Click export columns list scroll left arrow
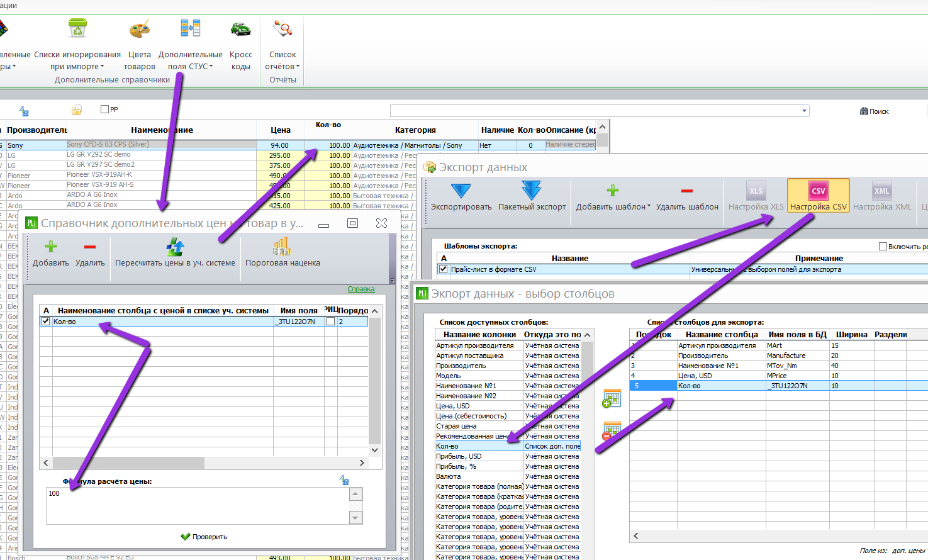Viewport: 928px width, 560px height. click(636, 535)
